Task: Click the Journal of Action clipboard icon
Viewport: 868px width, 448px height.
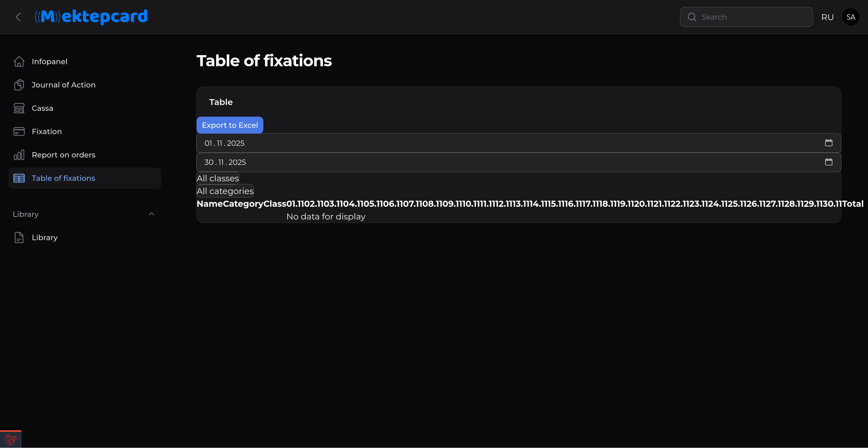Action: 19,85
